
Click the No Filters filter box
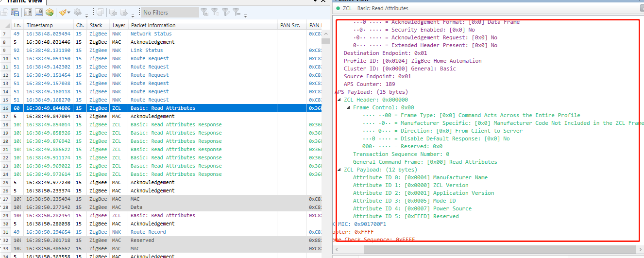170,12
